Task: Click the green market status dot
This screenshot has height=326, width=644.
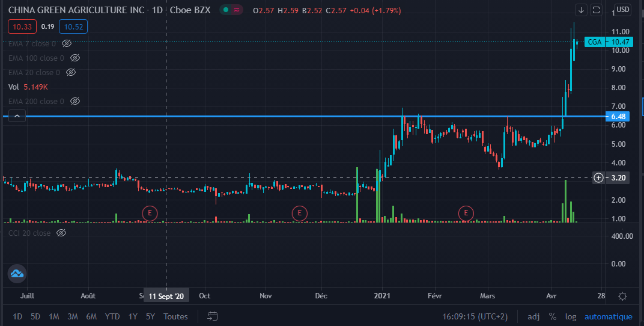Action: pyautogui.click(x=225, y=10)
